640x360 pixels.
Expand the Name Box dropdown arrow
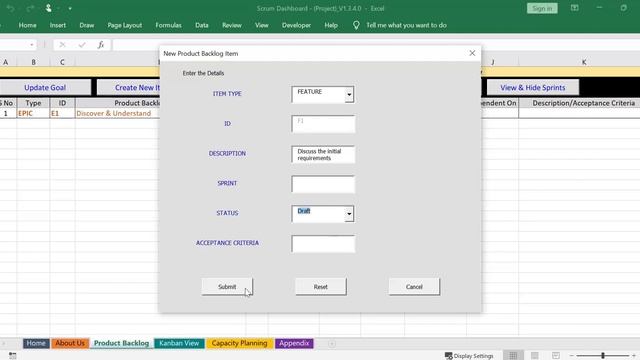click(x=31, y=45)
